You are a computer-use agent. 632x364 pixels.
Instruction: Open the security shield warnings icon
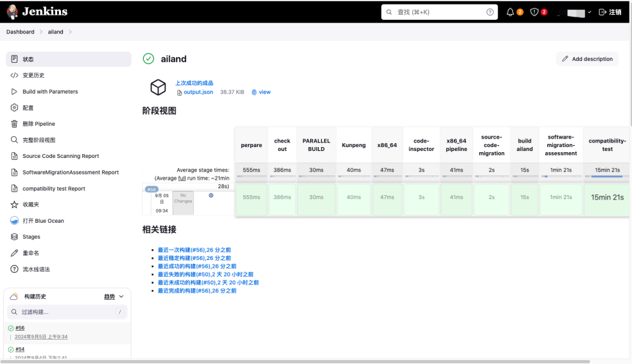[534, 12]
